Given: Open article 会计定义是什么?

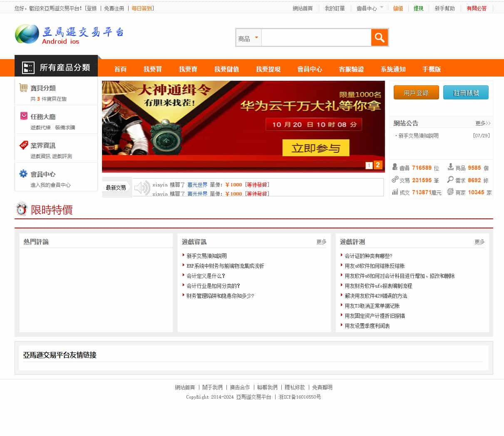Looking at the screenshot, I should tap(206, 276).
